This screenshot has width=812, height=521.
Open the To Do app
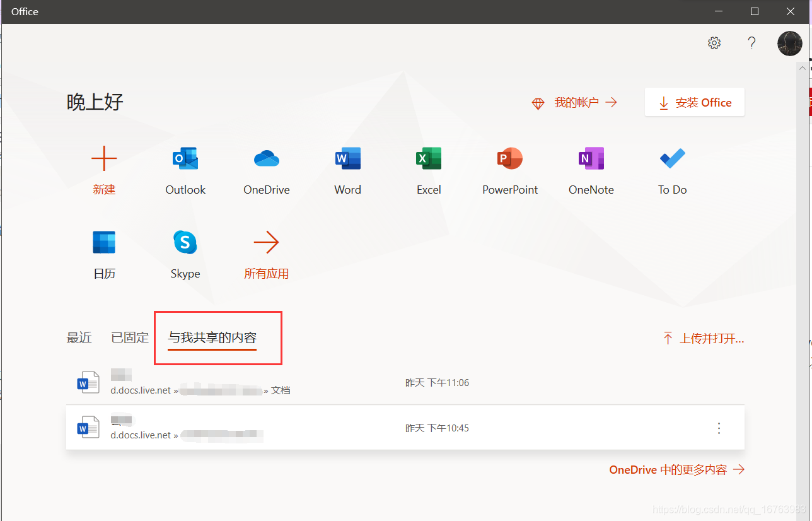673,158
